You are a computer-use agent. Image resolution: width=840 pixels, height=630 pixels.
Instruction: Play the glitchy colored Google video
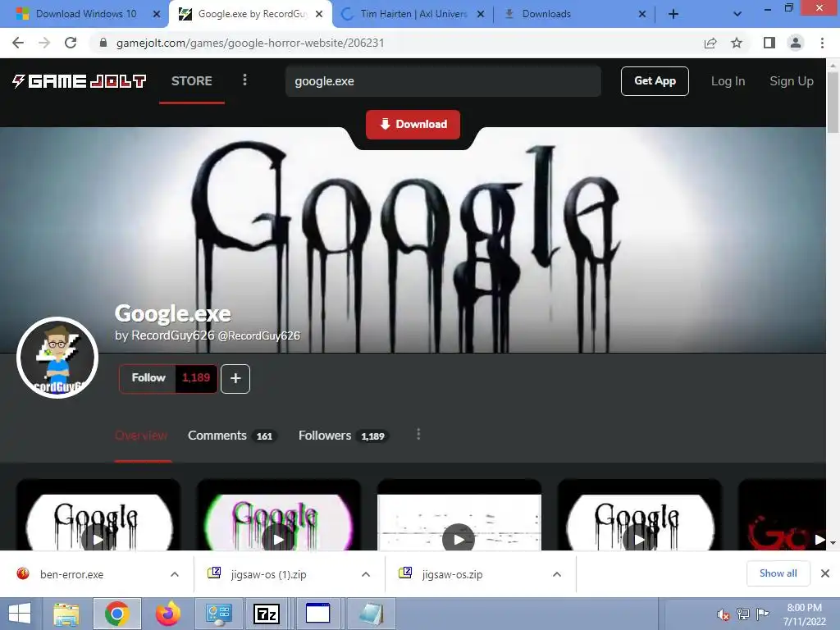pyautogui.click(x=279, y=538)
